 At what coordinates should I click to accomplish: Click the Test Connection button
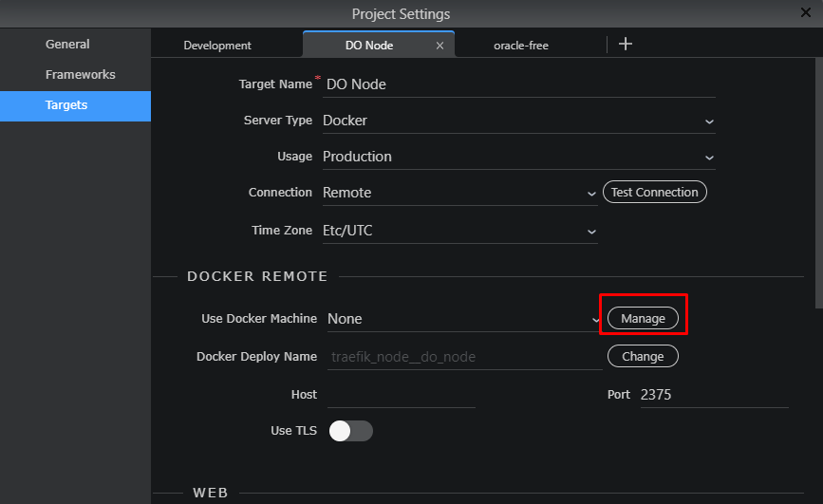click(655, 192)
